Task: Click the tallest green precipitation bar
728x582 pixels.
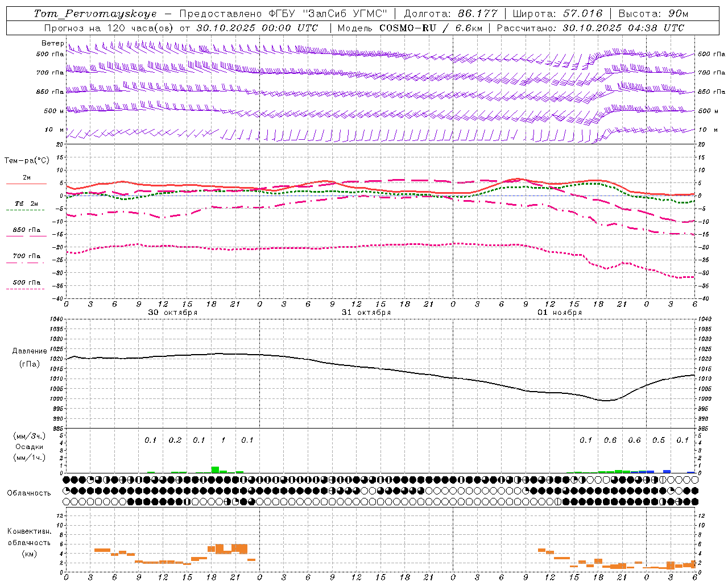Action: point(215,469)
